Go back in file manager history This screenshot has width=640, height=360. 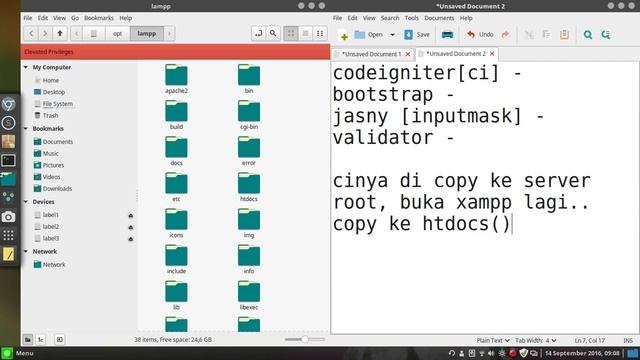[31, 33]
